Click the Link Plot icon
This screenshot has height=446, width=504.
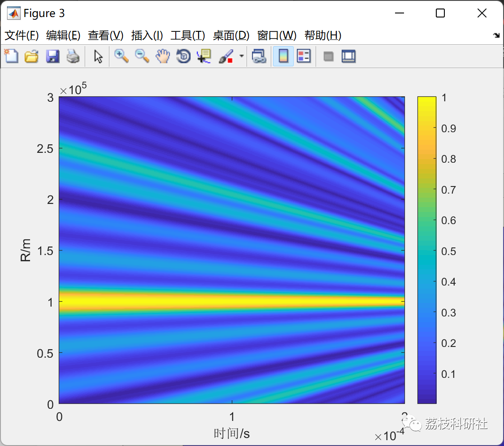[259, 56]
